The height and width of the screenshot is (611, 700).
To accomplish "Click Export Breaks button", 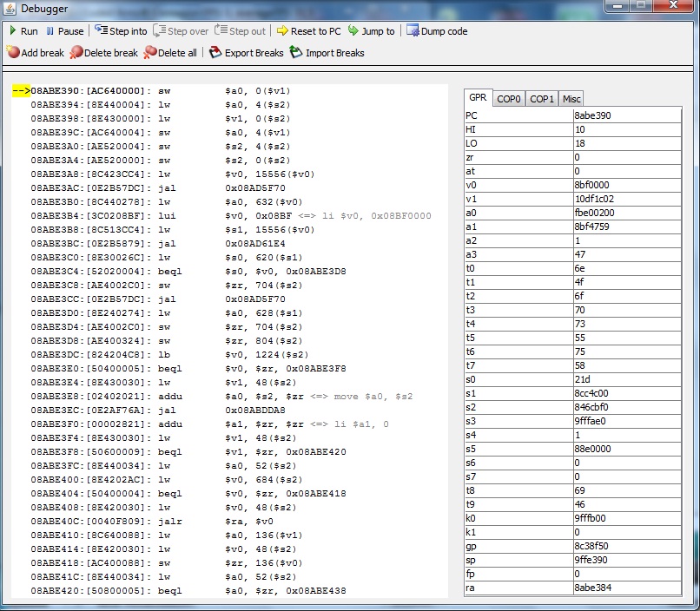I will click(247, 53).
